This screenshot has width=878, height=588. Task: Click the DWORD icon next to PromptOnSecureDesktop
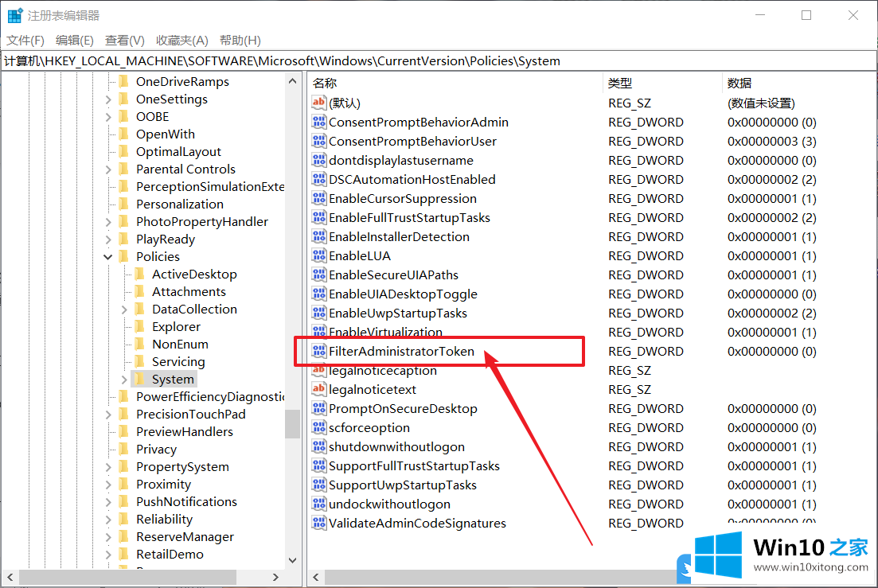coord(318,409)
